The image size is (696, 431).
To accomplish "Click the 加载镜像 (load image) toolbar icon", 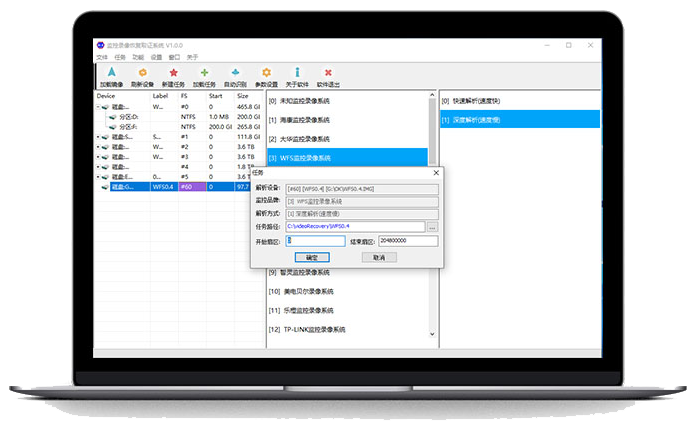I will tap(112, 76).
